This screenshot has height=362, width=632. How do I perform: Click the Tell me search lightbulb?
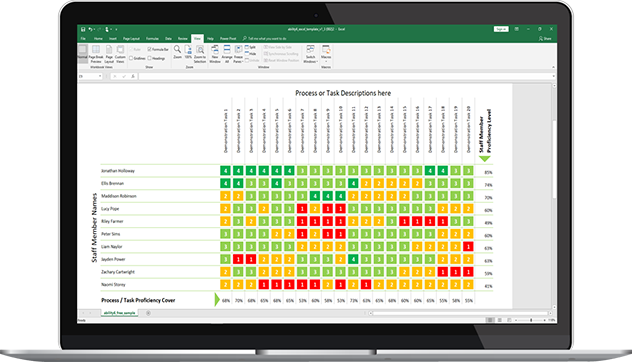245,38
